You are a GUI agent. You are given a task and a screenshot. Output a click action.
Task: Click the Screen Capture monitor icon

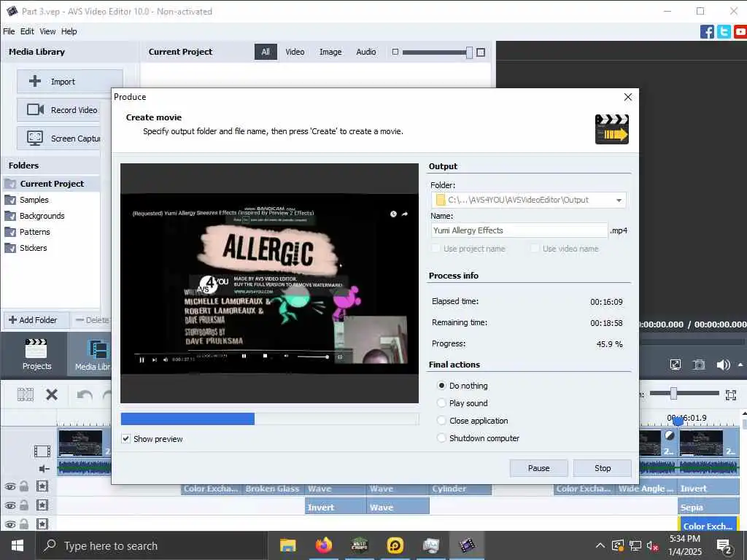point(35,138)
